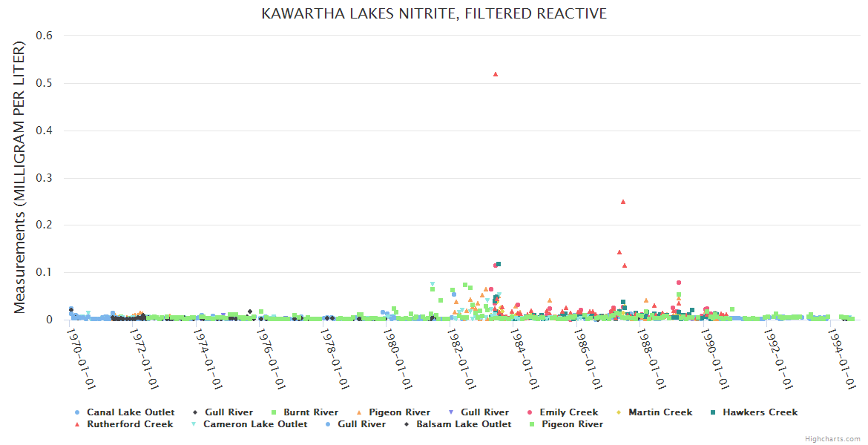Click the highest red triangle point near 0.52

pos(496,74)
